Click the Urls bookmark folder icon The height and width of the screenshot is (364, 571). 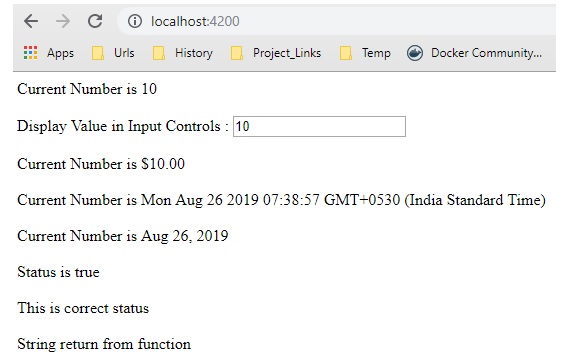pos(98,53)
